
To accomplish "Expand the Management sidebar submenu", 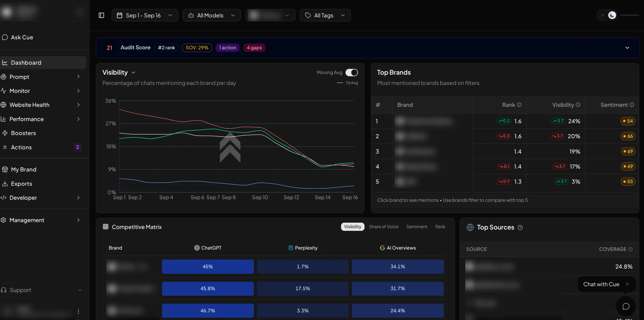I will [x=78, y=220].
